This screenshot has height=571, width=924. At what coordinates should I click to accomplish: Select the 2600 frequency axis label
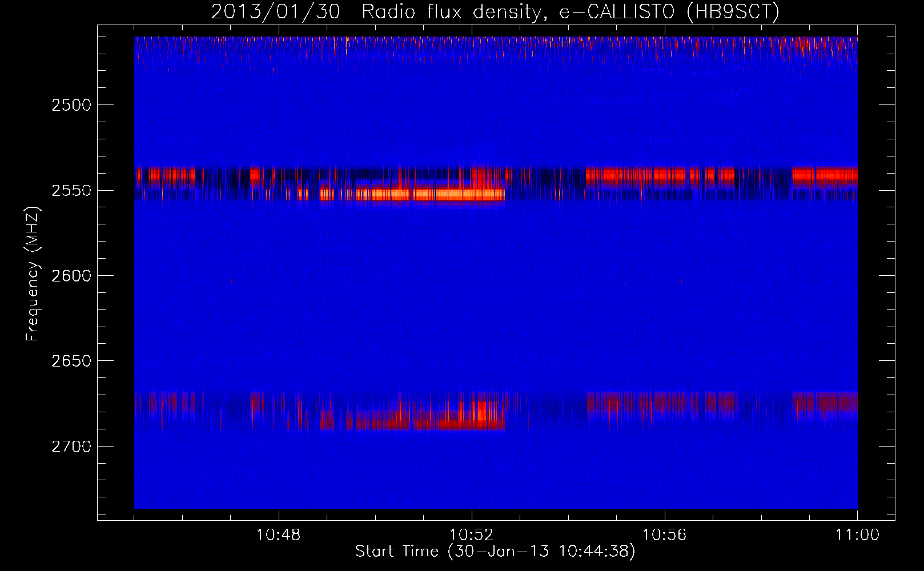tap(71, 276)
